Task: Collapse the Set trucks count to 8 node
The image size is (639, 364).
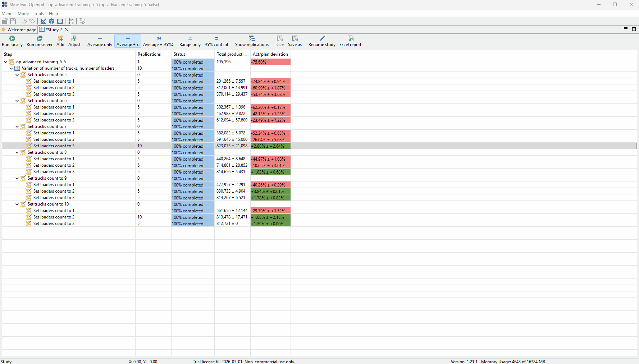Action: pyautogui.click(x=17, y=152)
